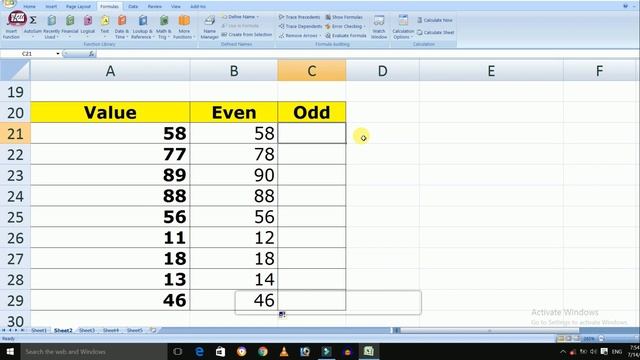Select column C header

point(311,71)
